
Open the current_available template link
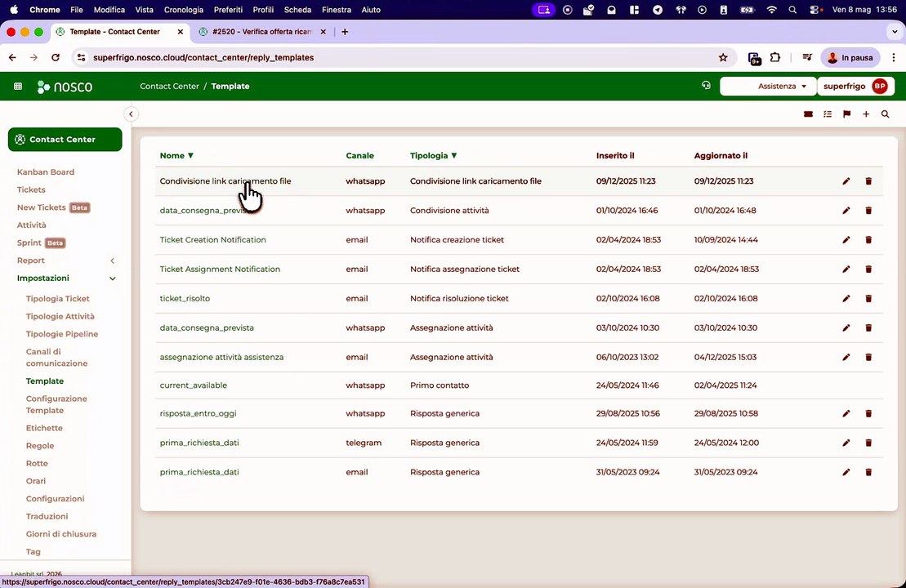[x=194, y=385]
